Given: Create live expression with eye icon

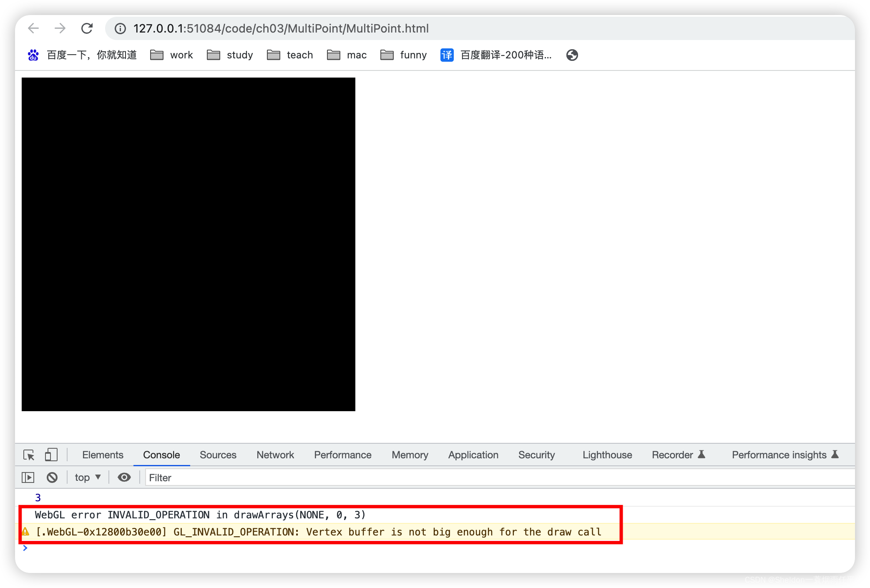Looking at the screenshot, I should pos(124,477).
